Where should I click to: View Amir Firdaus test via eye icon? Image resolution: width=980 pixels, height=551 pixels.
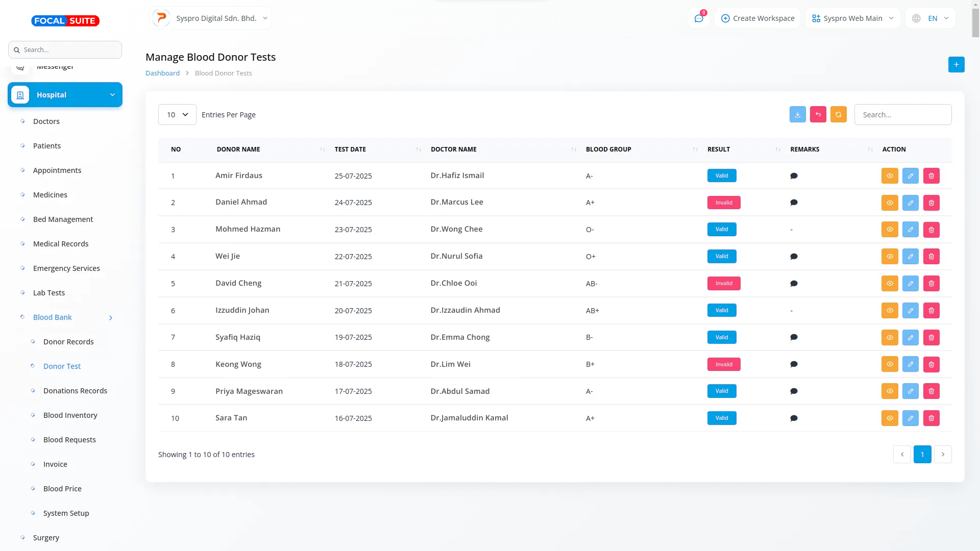(x=889, y=176)
